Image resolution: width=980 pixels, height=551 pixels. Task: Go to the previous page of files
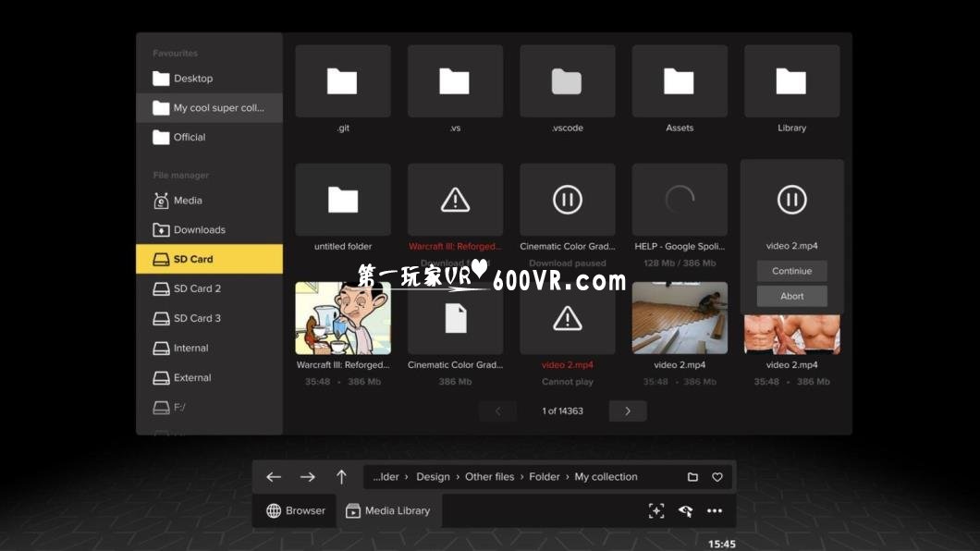pos(498,410)
